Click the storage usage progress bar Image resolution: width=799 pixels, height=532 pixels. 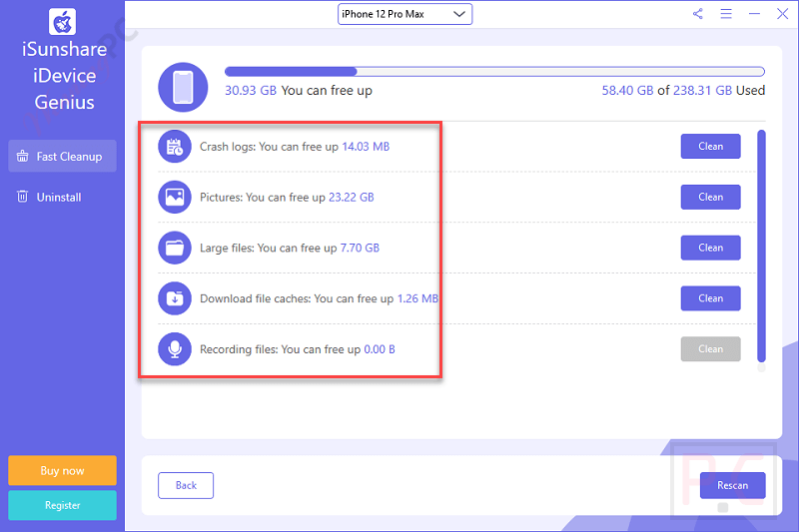coord(494,72)
